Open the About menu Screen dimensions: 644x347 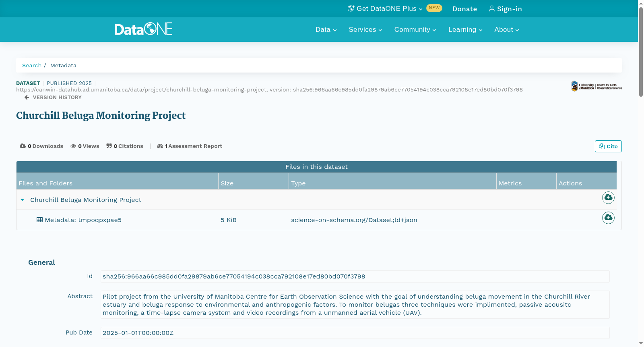(x=507, y=29)
